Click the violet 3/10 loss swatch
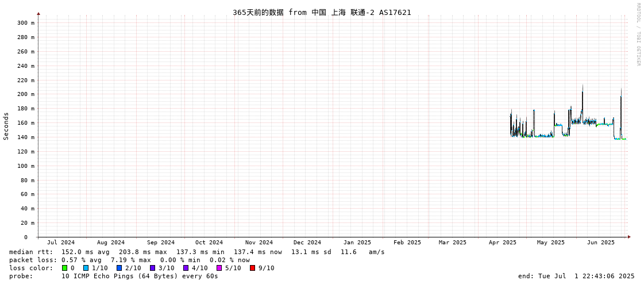644x284 pixels. click(153, 268)
